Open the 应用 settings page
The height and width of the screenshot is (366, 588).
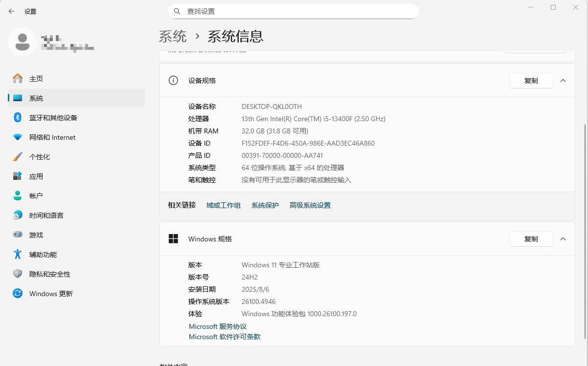(76, 176)
